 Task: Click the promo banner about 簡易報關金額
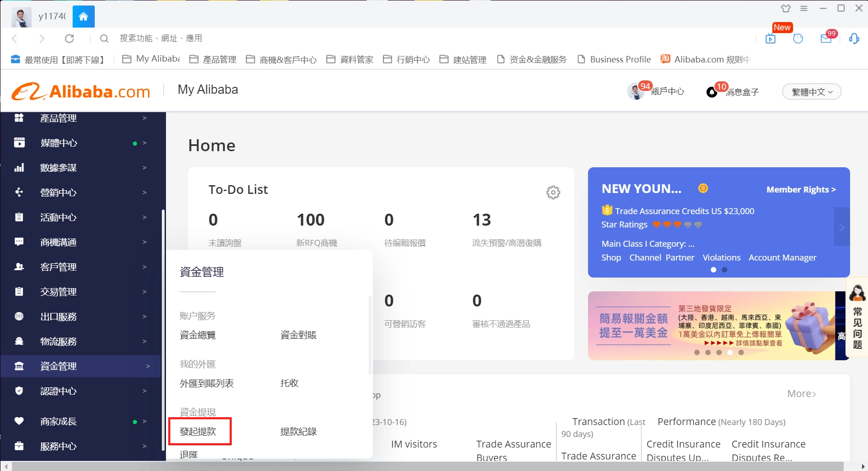click(x=711, y=326)
